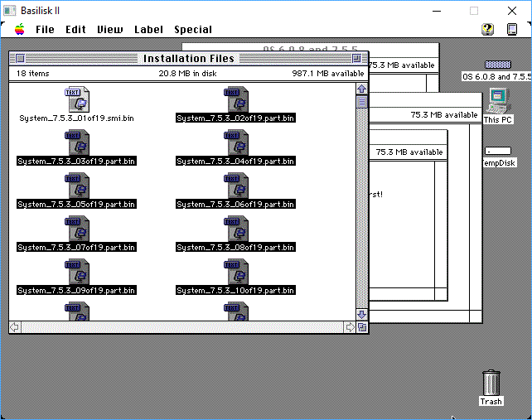Click the System_7.5.3_02of19.part.bin file name
Viewport: 532px width, 420px height.
point(235,118)
